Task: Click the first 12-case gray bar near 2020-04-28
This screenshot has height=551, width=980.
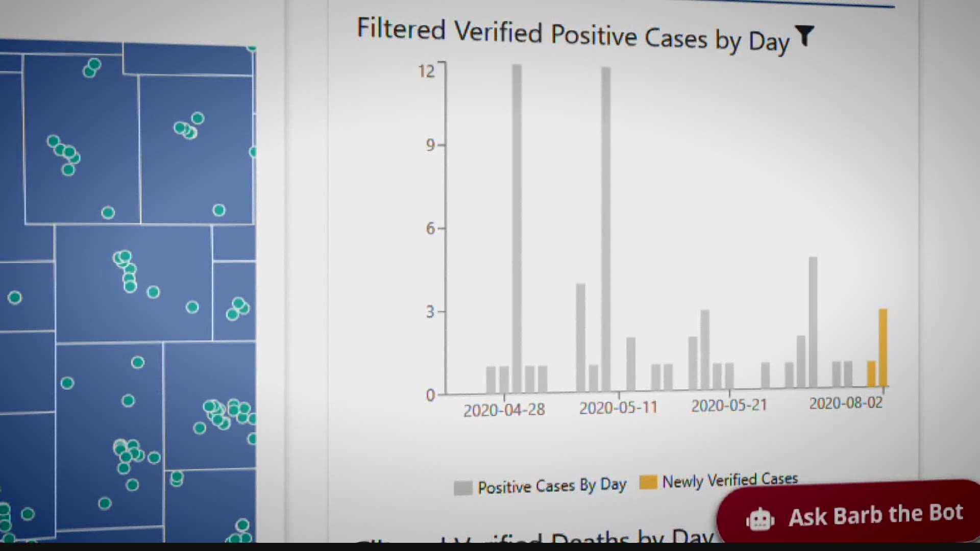Action: coord(517,227)
